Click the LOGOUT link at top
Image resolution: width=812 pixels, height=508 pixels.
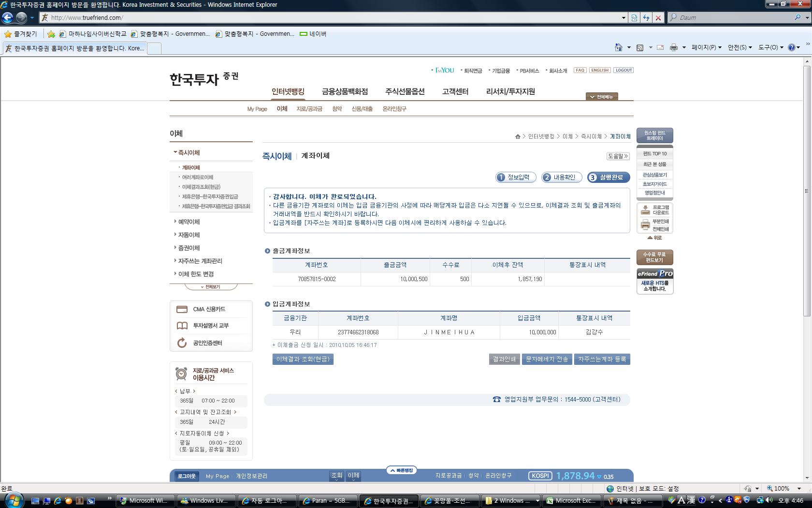pyautogui.click(x=623, y=70)
